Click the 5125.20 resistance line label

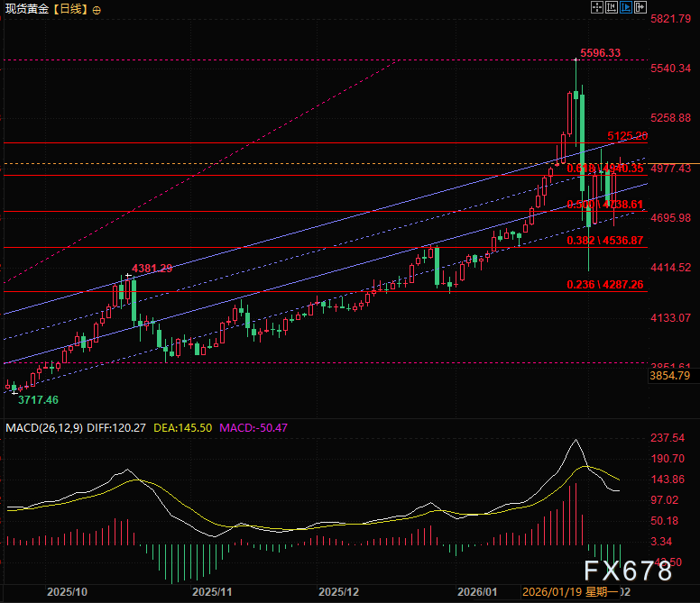coord(627,136)
